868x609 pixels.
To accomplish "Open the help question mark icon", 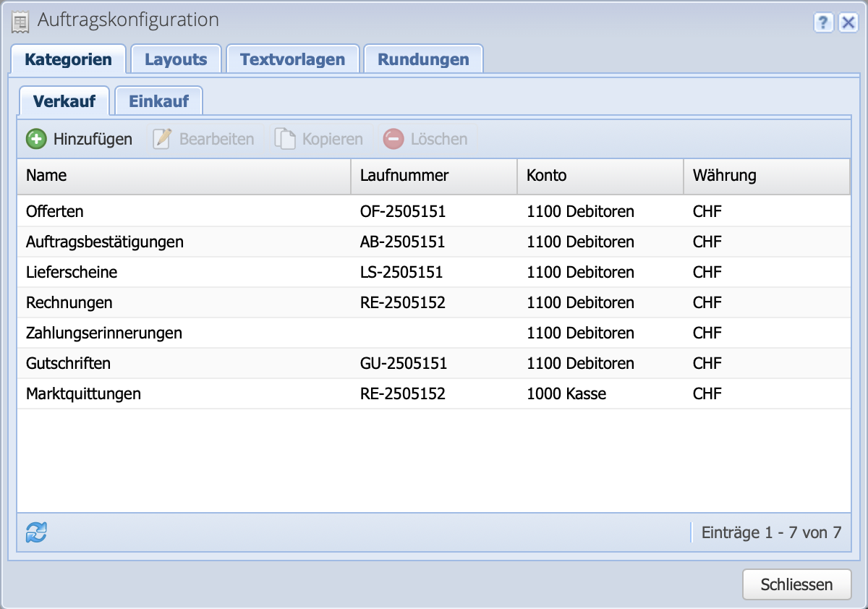I will (823, 23).
